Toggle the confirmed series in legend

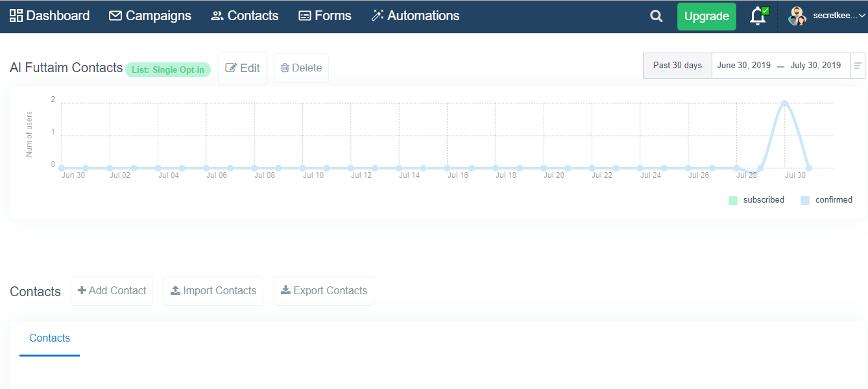coord(826,200)
